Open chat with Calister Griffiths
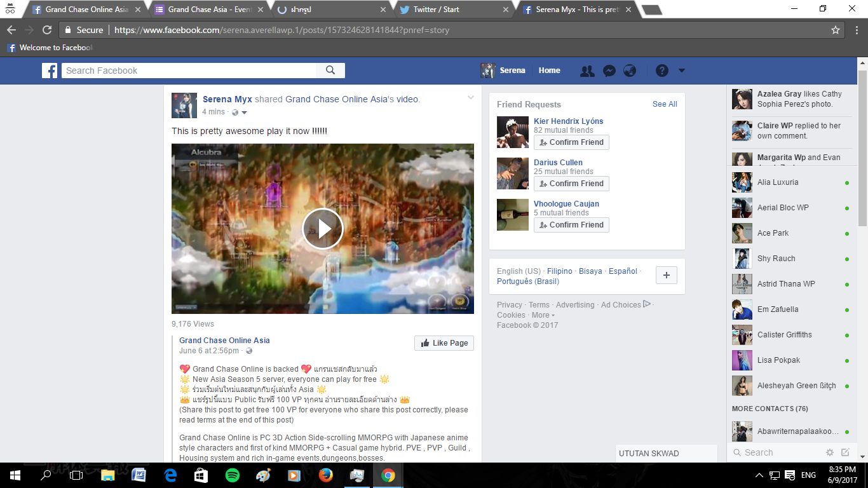Image resolution: width=868 pixels, height=488 pixels. 792,335
